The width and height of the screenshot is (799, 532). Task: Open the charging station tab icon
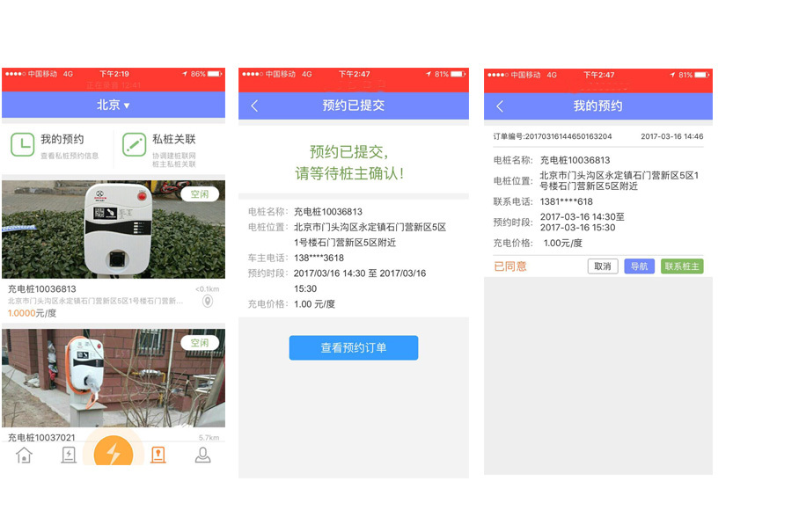(69, 455)
